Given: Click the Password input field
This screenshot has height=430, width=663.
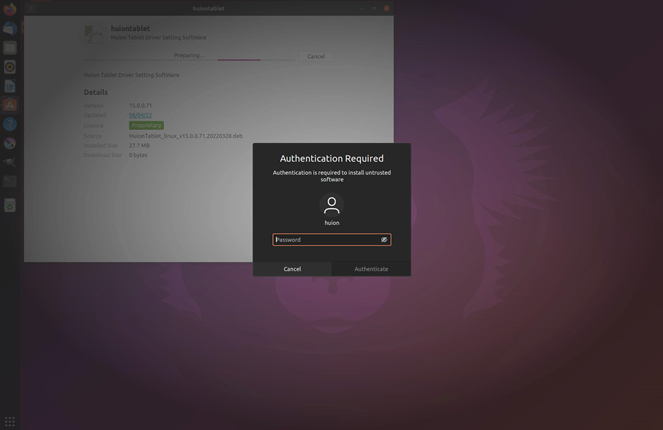Looking at the screenshot, I should (325, 240).
